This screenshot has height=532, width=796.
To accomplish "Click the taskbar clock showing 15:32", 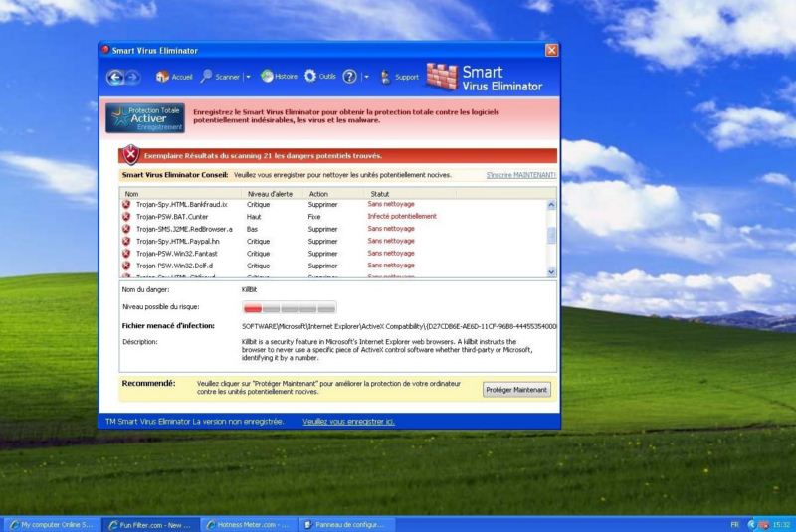I will [781, 525].
